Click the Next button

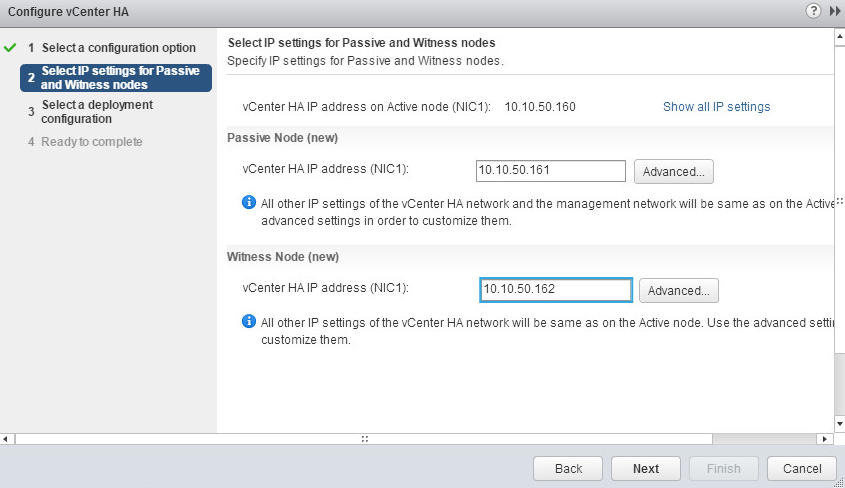646,469
